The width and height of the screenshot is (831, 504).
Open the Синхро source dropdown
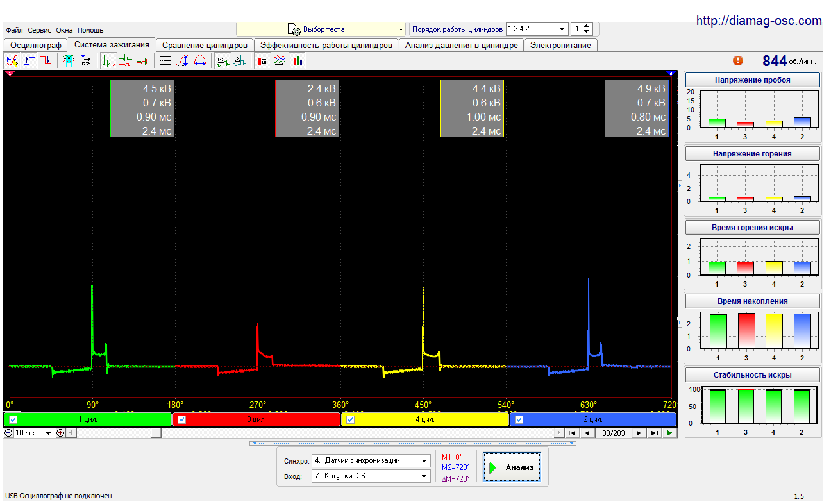(371, 460)
